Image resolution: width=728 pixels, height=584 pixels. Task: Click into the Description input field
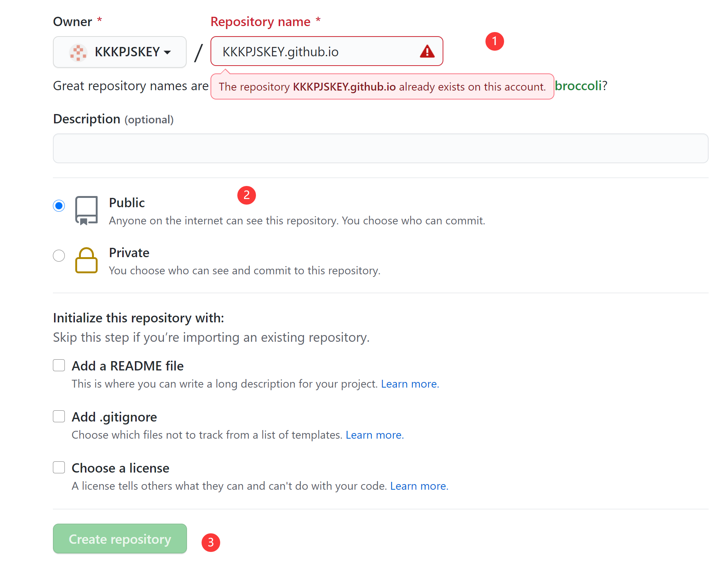coord(380,148)
